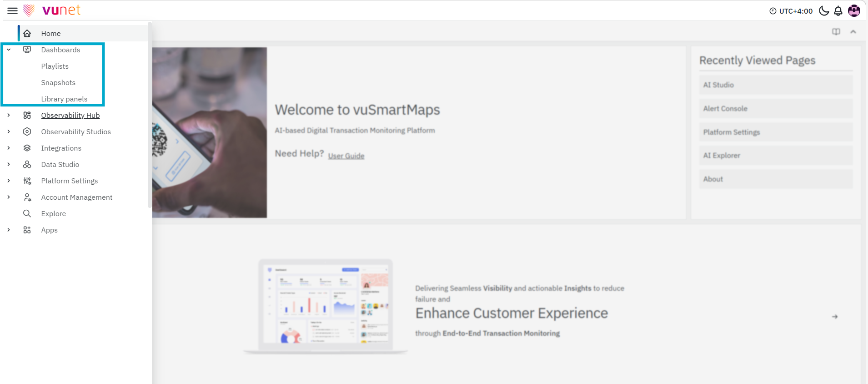Screen dimensions: 868x384
Task: Open Alert Console from recent pages
Action: pos(725,108)
